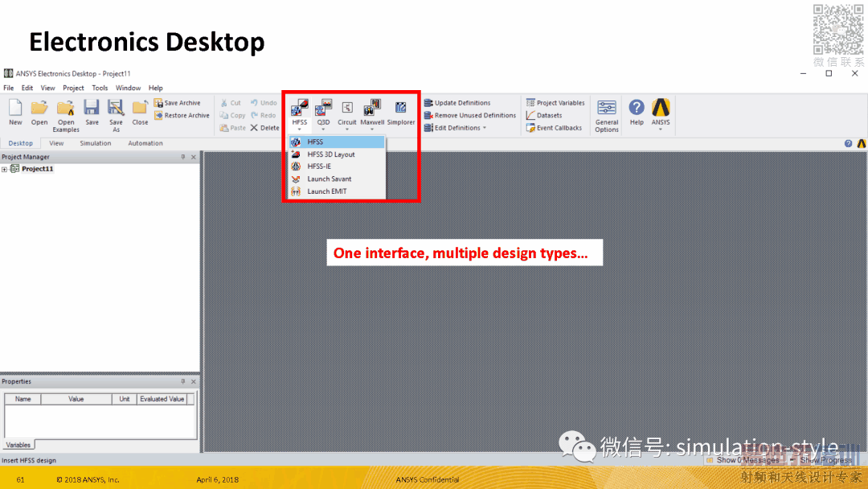
Task: Switch to the Desktop ribbon tab
Action: tap(20, 143)
